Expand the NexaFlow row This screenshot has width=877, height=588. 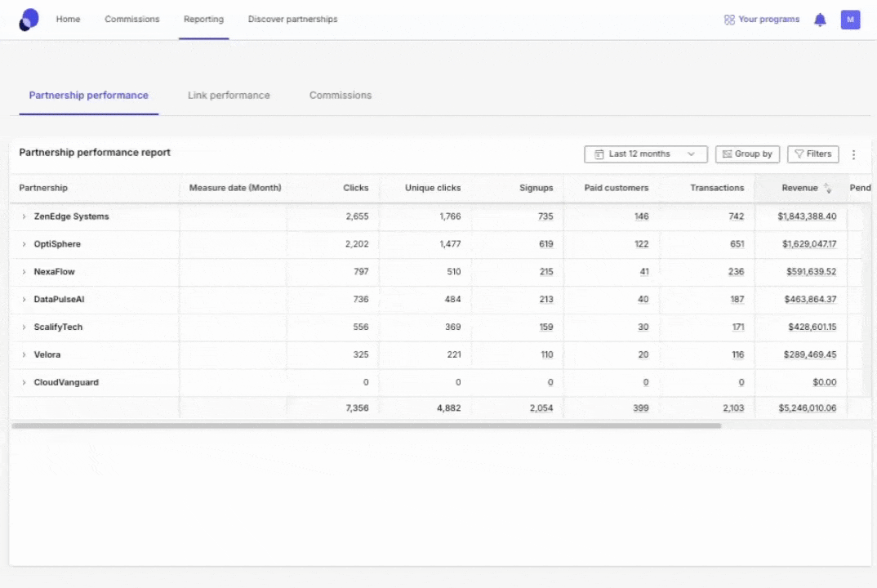pos(24,272)
